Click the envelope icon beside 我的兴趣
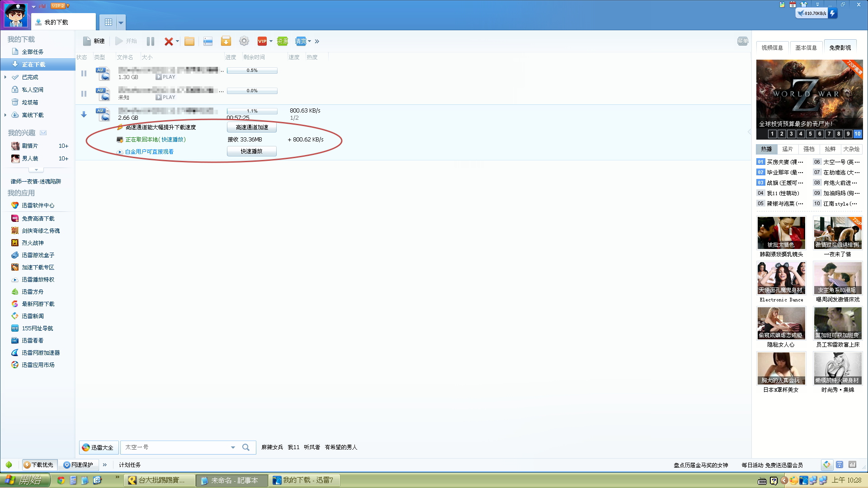 (43, 133)
